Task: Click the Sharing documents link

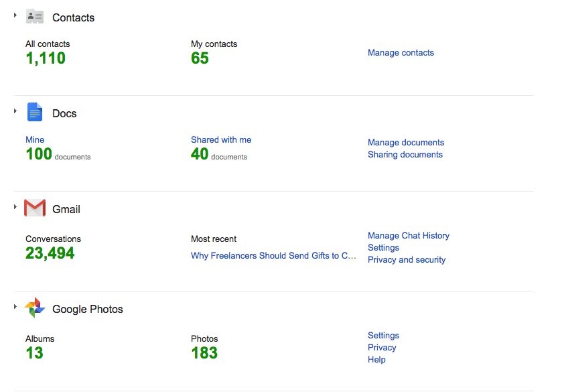Action: pyautogui.click(x=405, y=155)
